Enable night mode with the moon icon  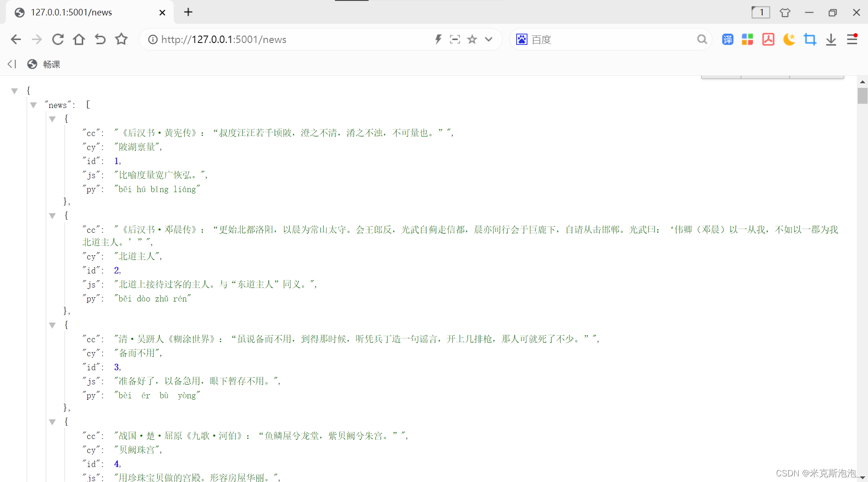789,39
